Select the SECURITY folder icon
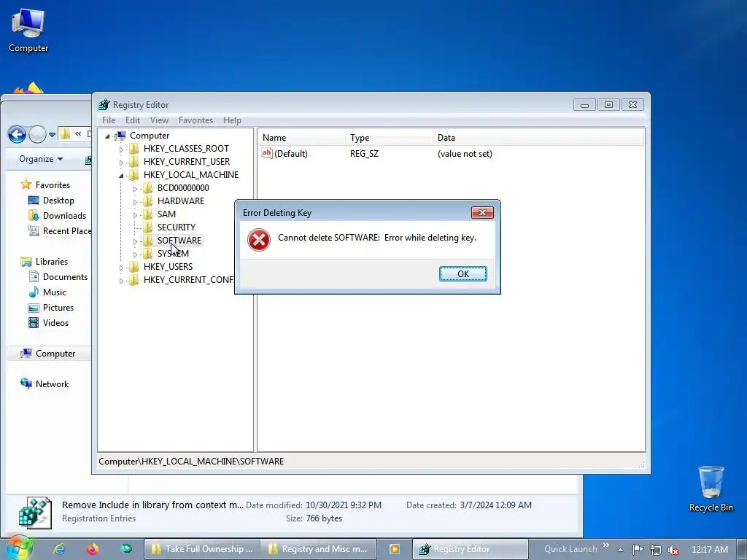This screenshot has width=747, height=560. point(147,227)
